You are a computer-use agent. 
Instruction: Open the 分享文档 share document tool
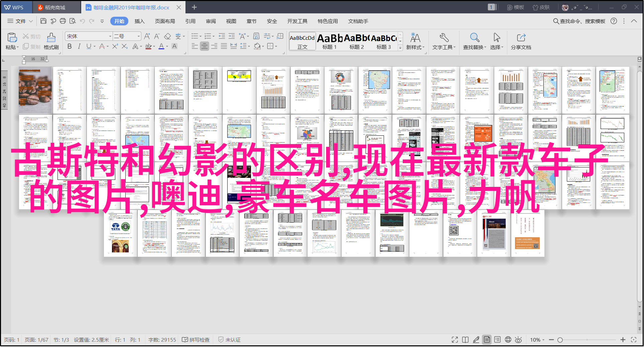(521, 41)
